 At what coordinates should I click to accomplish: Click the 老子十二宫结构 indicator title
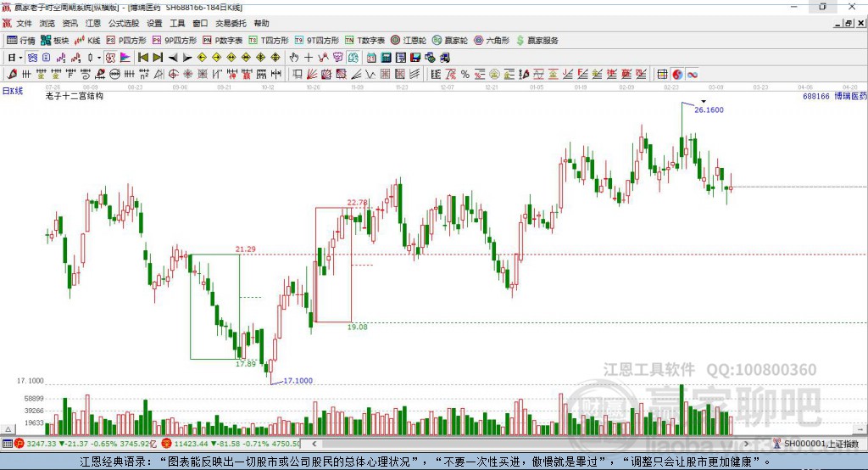point(75,97)
